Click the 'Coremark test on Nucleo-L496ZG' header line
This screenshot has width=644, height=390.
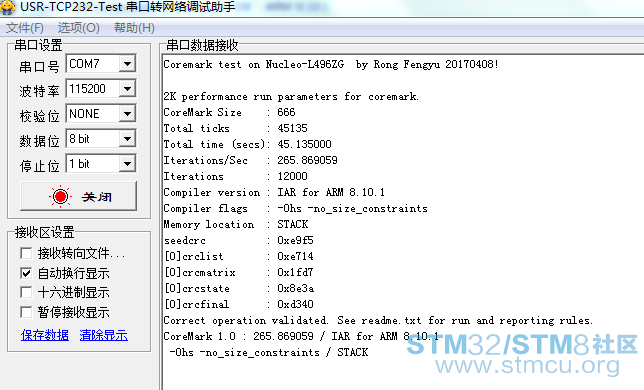tap(331, 64)
